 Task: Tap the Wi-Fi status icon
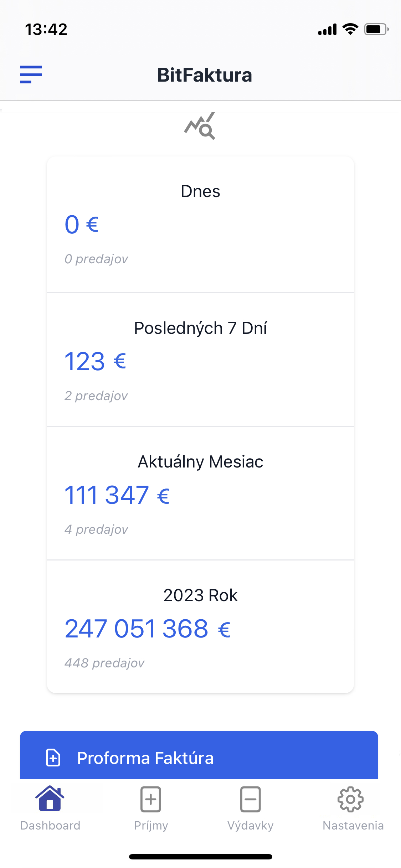pyautogui.click(x=350, y=29)
